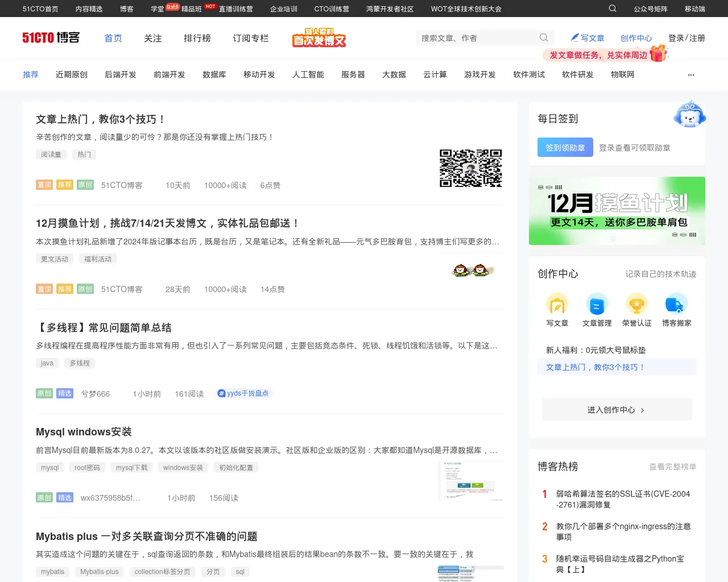Image resolution: width=728 pixels, height=582 pixels.
Task: Click the search magnifier icon in top bar
Action: [x=613, y=9]
